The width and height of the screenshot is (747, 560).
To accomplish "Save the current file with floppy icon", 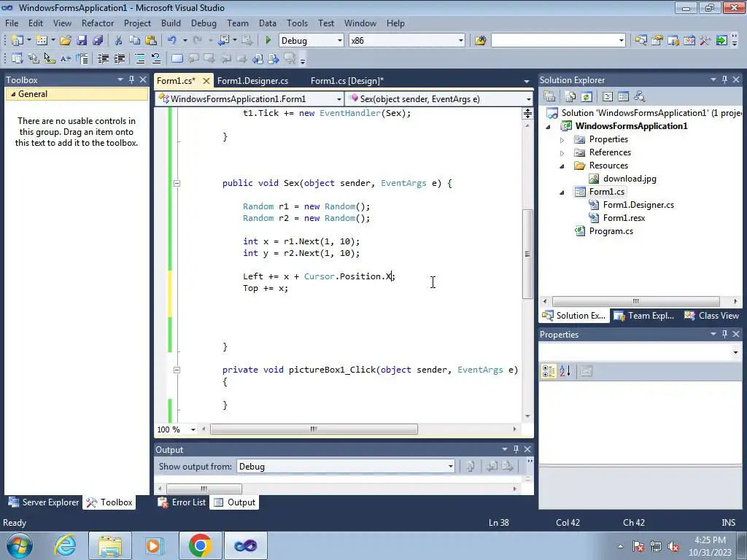I will (x=82, y=41).
